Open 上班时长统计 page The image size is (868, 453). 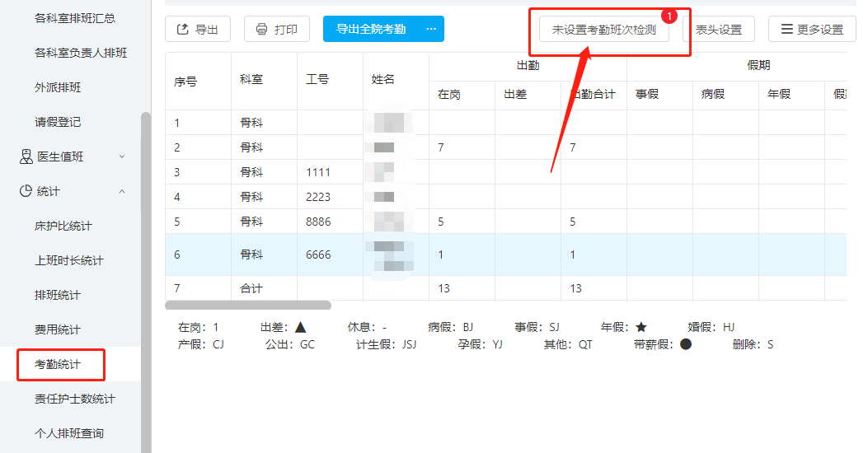tap(69, 260)
